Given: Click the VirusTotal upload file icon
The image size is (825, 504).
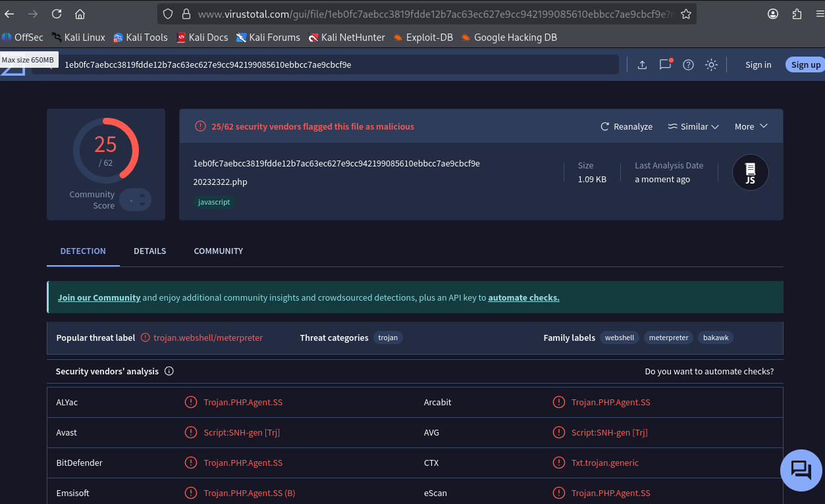Looking at the screenshot, I should click(642, 64).
